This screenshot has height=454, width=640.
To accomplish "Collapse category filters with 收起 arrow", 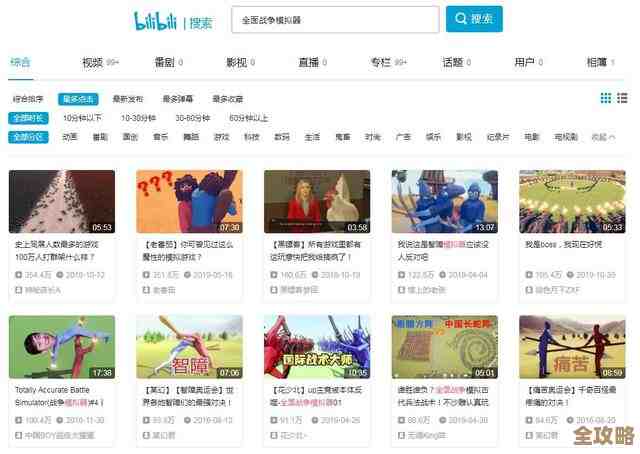I will click(603, 137).
